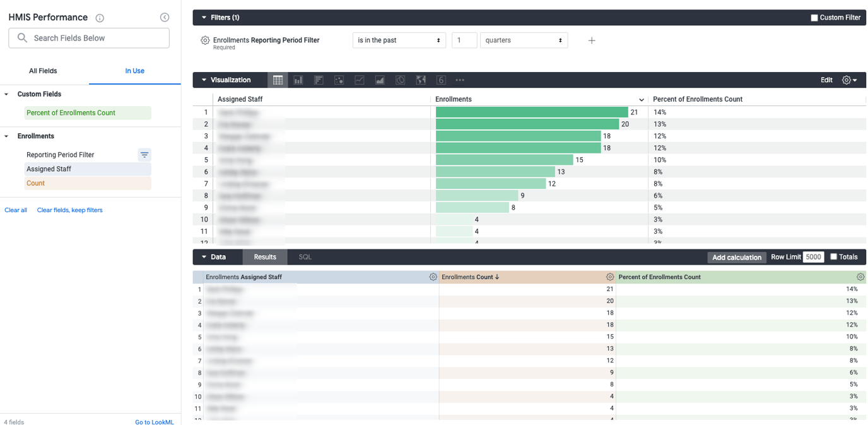Enable the Custom Filter checkbox
Viewport: 868px width, 425px height.
pos(814,18)
